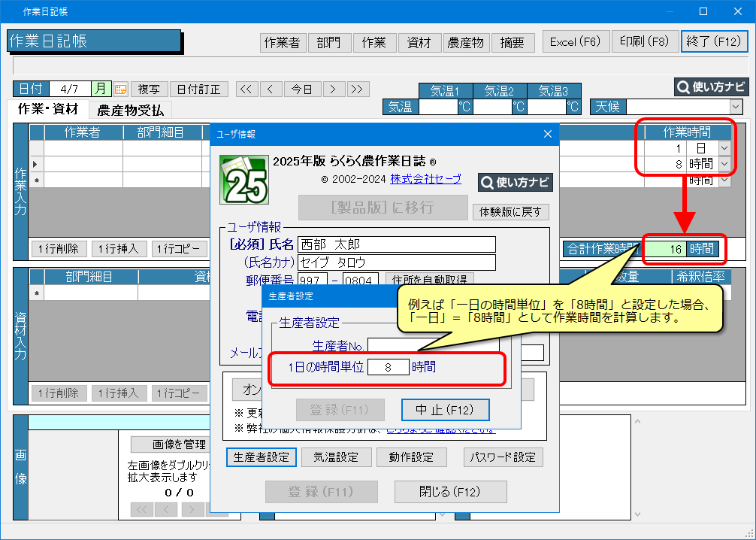Jump to first record with << button
The width and height of the screenshot is (756, 540).
point(246,89)
